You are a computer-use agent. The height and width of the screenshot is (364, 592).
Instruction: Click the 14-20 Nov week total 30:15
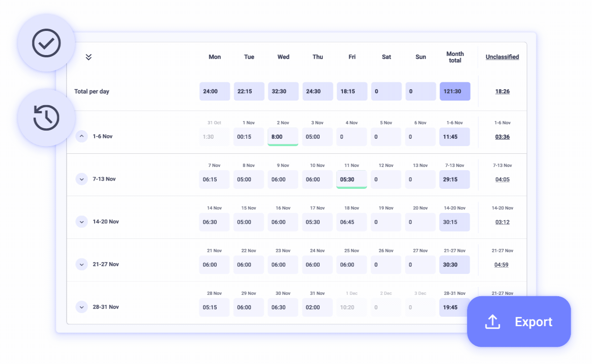454,222
